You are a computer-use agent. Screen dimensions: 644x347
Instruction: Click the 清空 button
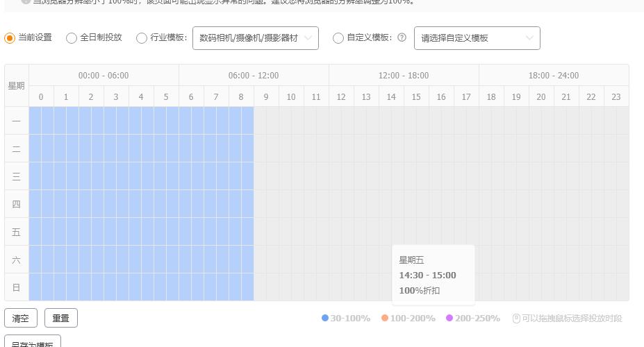pos(21,318)
